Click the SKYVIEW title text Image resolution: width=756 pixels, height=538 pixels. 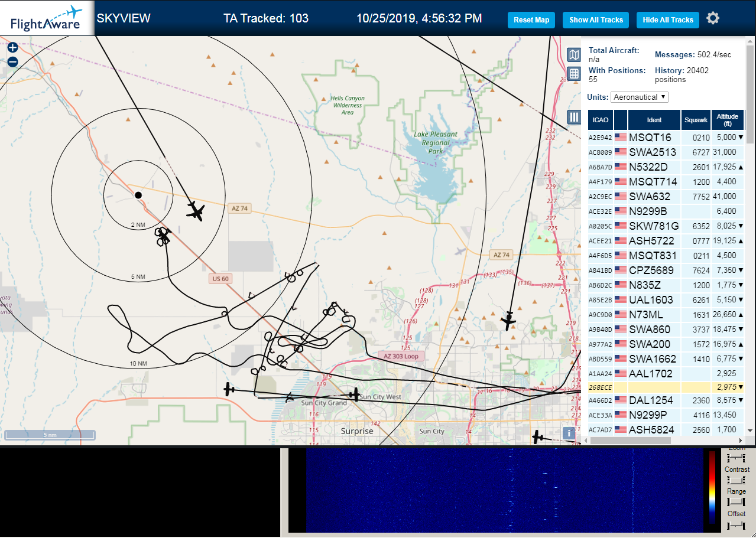124,18
